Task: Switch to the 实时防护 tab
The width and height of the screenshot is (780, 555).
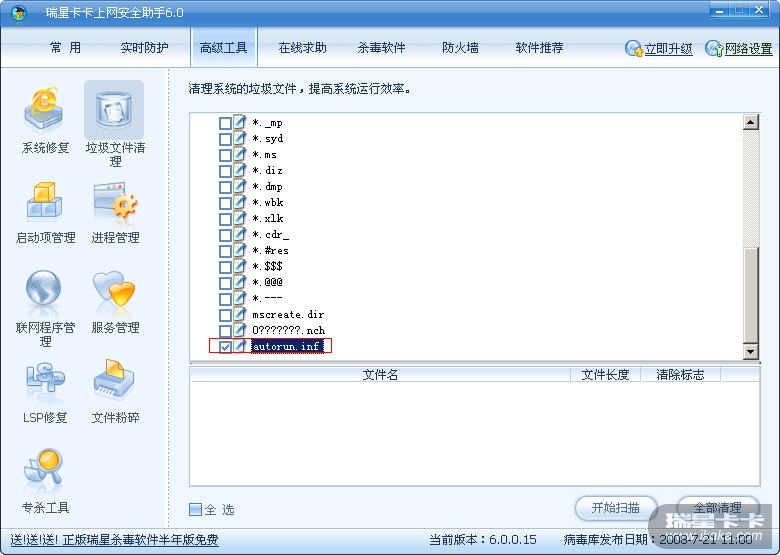Action: click(x=144, y=48)
